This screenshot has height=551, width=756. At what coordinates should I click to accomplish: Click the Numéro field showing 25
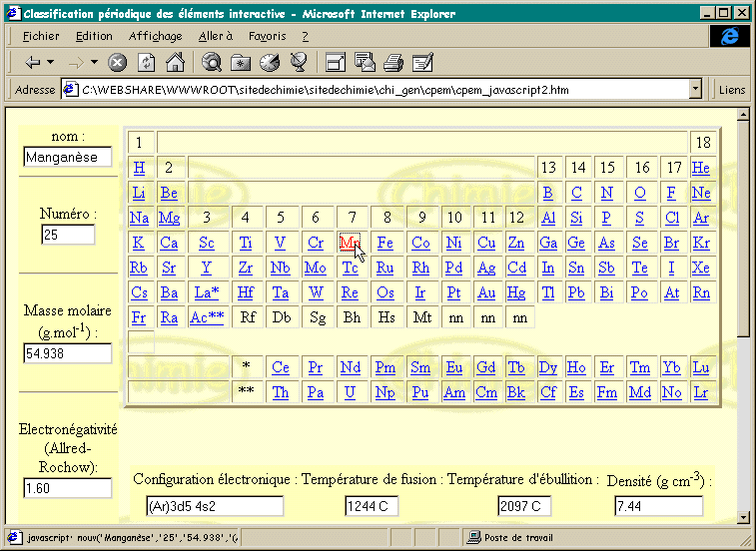point(68,235)
